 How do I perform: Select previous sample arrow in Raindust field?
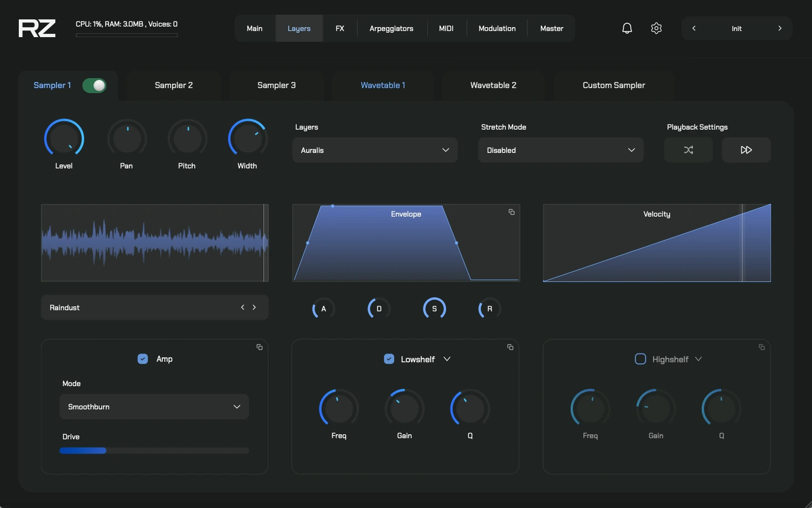tap(242, 307)
